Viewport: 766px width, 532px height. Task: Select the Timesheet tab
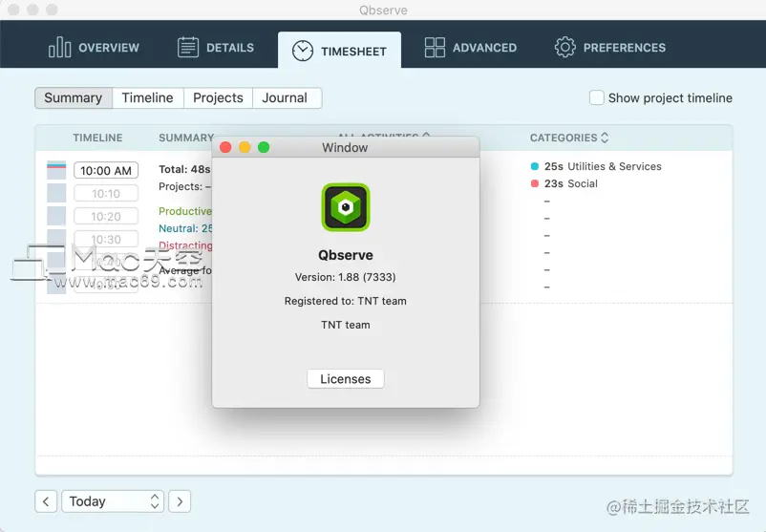339,51
